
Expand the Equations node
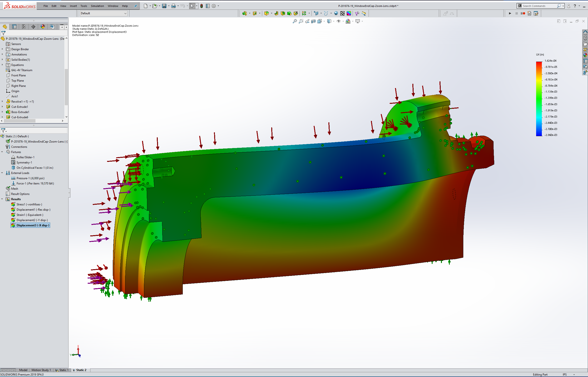point(2,65)
